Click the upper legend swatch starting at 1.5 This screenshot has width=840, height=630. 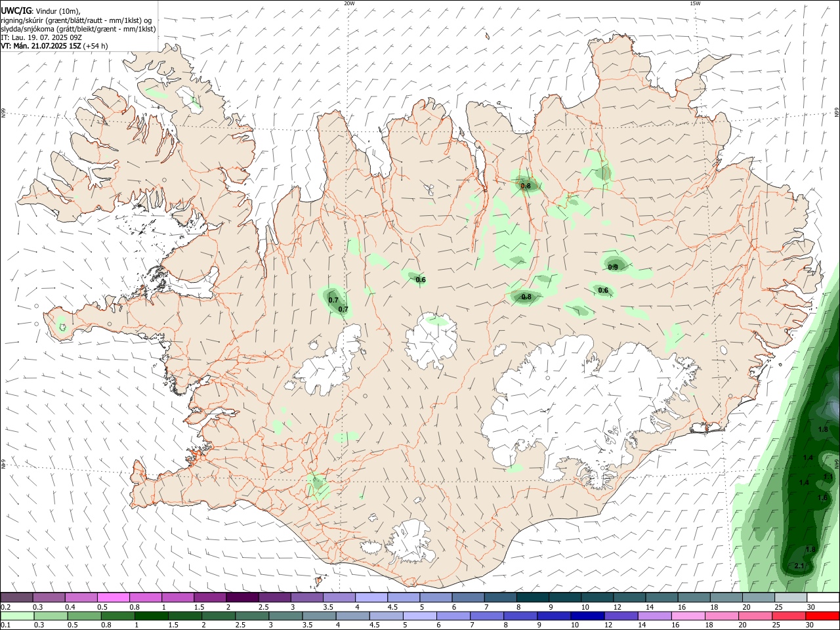click(x=210, y=597)
